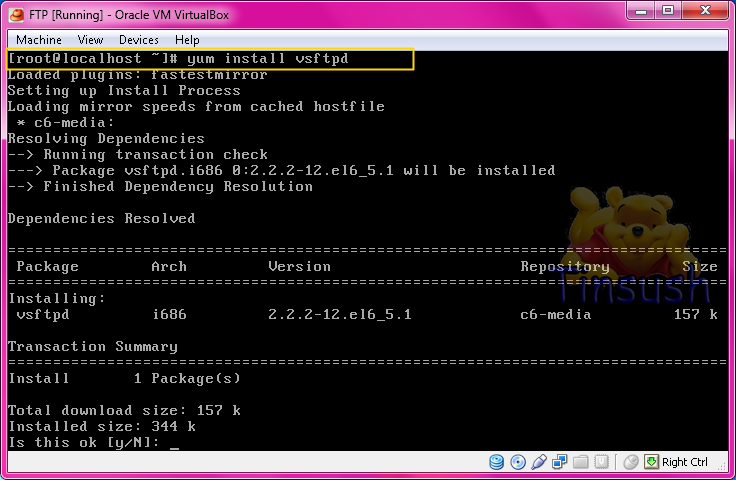Click 'Running transaction check' line
Screen dimensions: 736x480
point(138,155)
